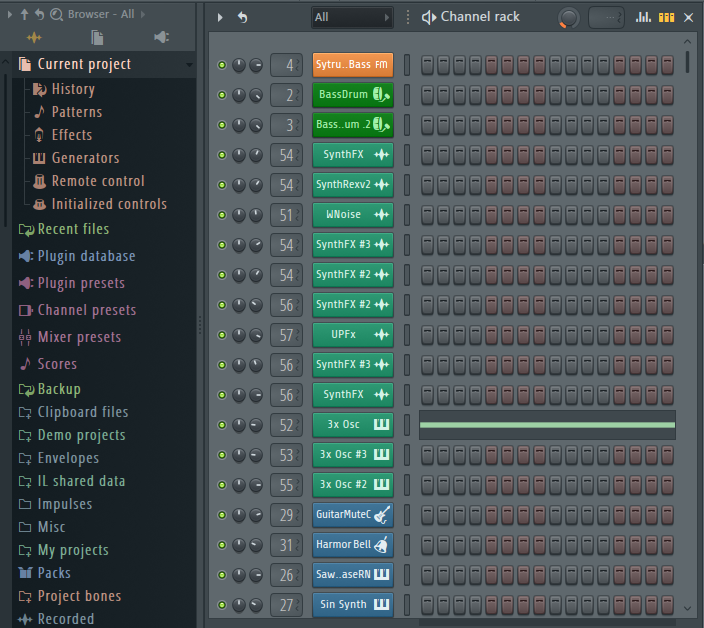Select the Saw..aseRN channel button

click(x=353, y=575)
